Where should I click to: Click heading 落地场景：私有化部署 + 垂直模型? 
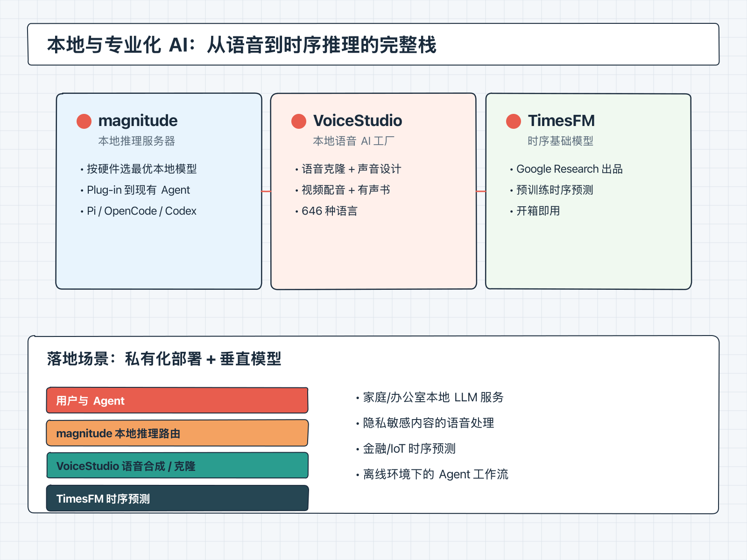(x=164, y=359)
